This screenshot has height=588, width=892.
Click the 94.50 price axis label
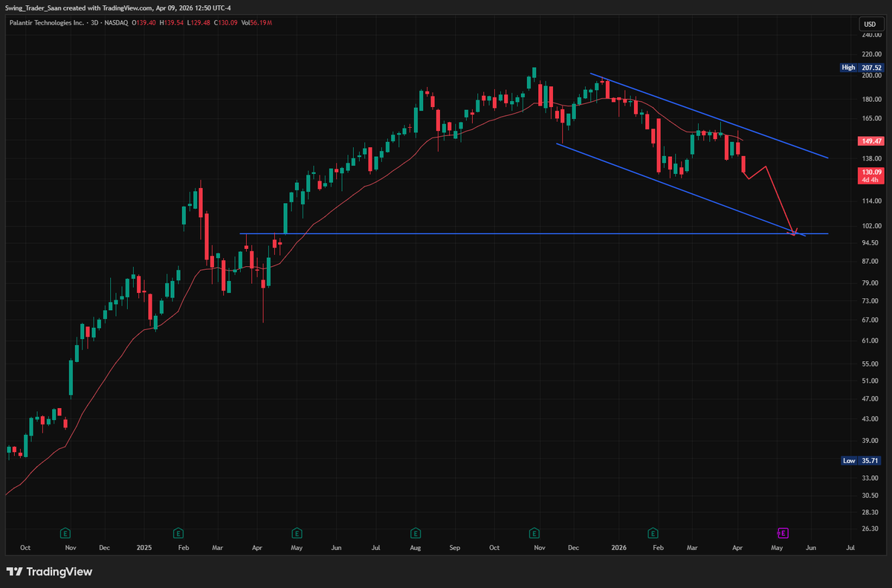point(871,243)
